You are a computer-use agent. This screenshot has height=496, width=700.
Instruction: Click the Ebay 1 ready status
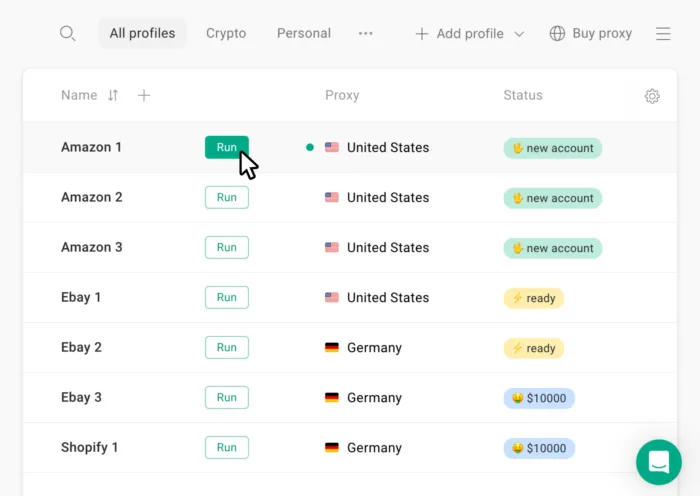pyautogui.click(x=533, y=298)
